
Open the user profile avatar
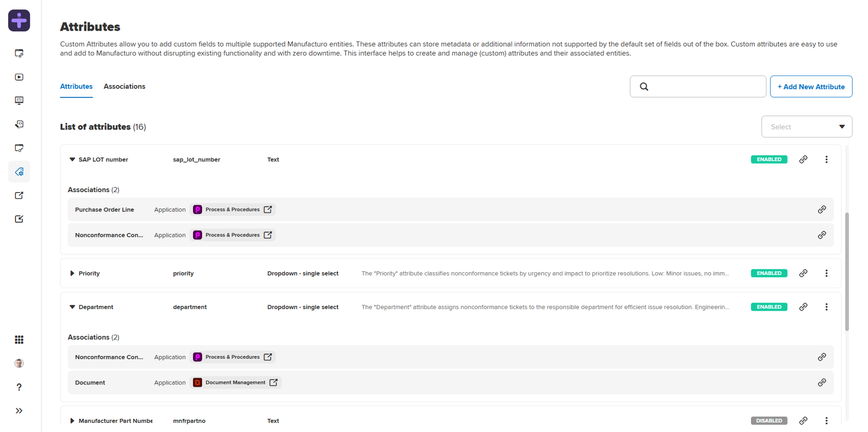coord(19,363)
